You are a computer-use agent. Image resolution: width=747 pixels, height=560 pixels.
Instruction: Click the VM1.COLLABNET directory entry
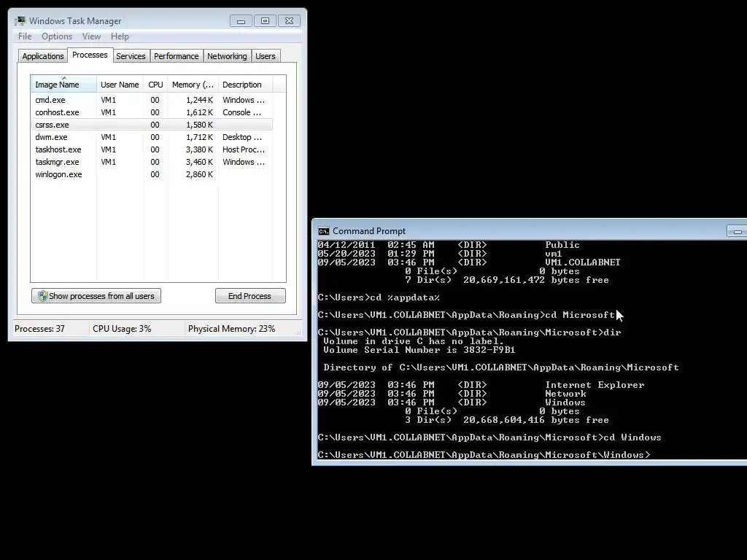point(583,262)
